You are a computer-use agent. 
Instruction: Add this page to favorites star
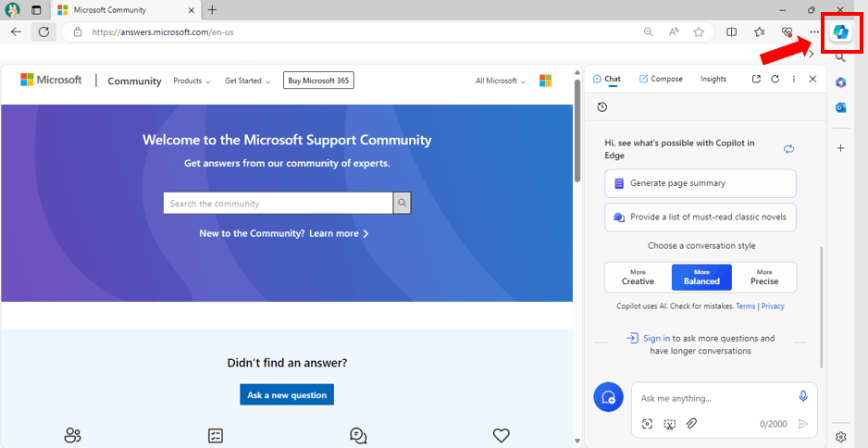pos(699,32)
